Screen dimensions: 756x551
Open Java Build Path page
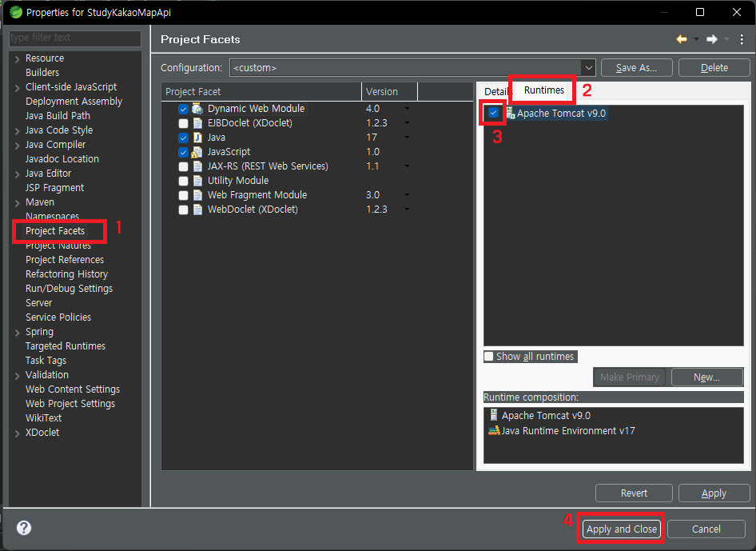coord(58,116)
